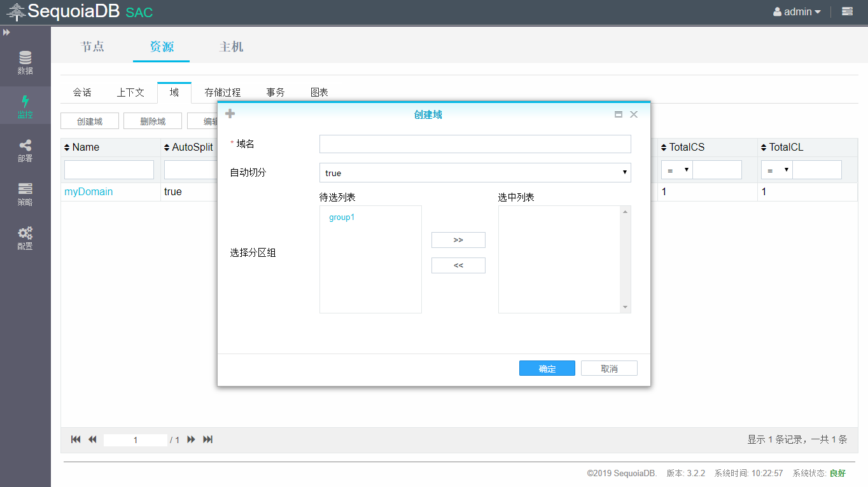Click the 取消 button in dialog
The image size is (868, 487).
coord(609,369)
